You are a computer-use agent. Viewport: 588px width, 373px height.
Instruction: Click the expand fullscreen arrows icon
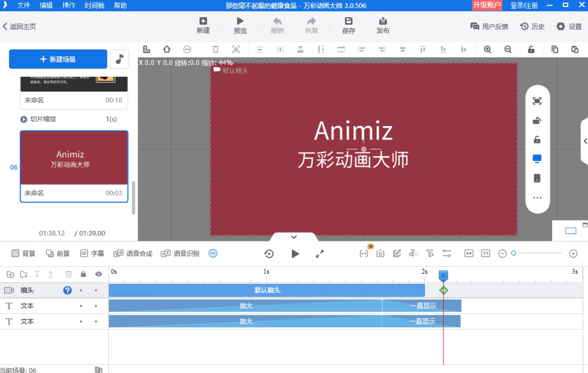click(x=320, y=254)
